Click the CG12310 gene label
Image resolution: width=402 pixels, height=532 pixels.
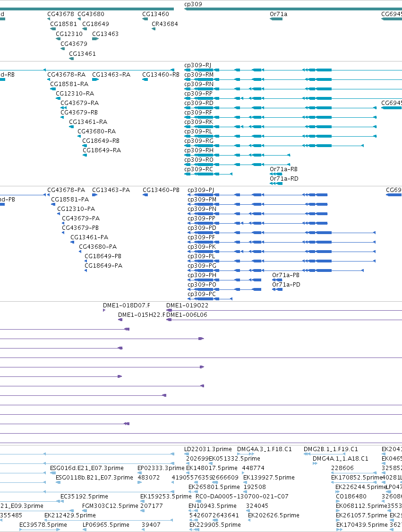point(69,34)
